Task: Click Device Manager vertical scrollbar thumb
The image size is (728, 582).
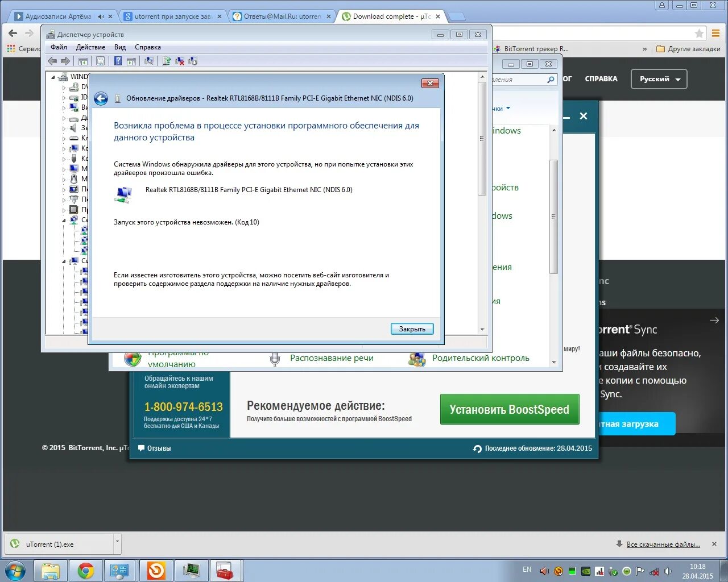Action: pyautogui.click(x=482, y=139)
